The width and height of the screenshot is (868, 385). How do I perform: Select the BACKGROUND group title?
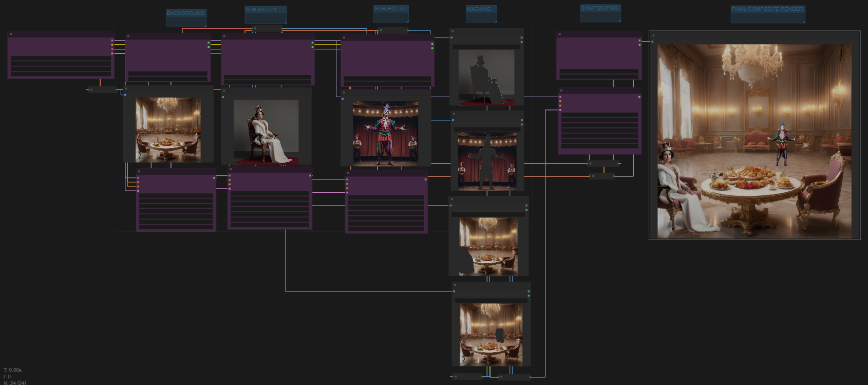[x=185, y=13]
